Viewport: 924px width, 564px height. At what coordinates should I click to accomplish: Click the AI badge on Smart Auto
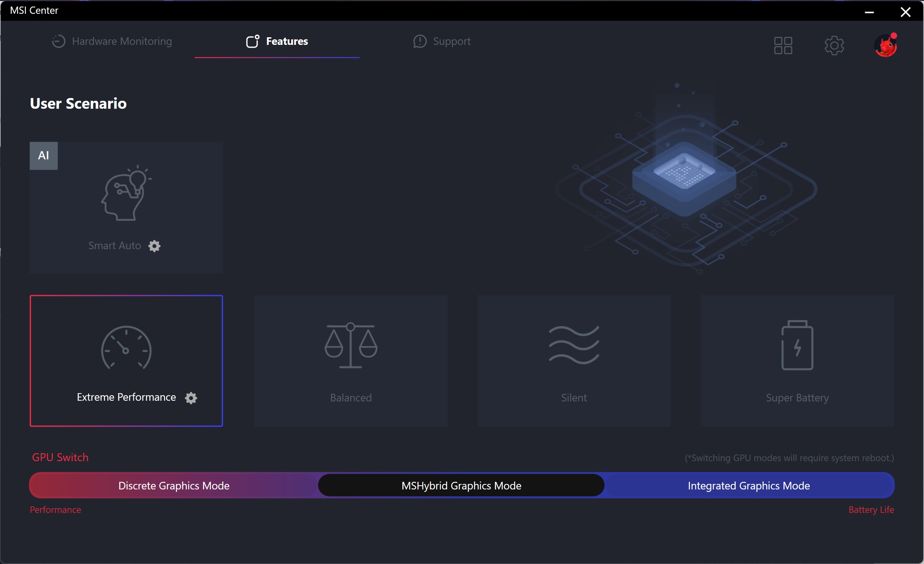(x=44, y=156)
